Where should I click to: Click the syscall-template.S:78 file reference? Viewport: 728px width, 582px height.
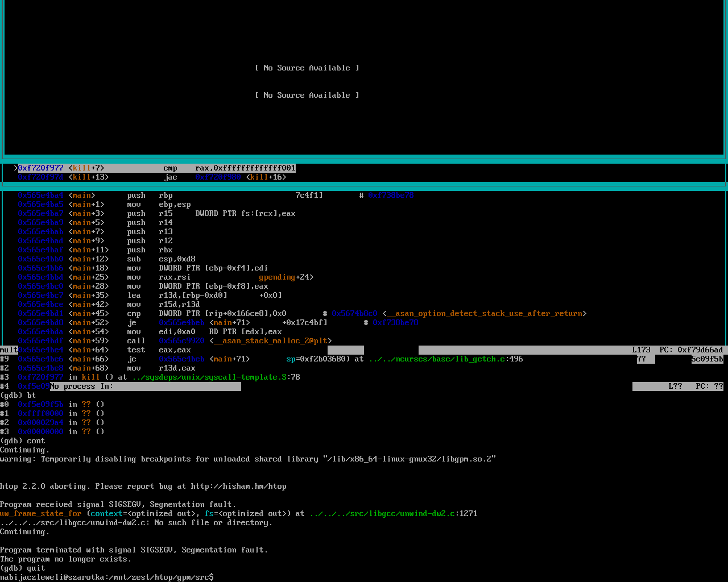pyautogui.click(x=216, y=377)
